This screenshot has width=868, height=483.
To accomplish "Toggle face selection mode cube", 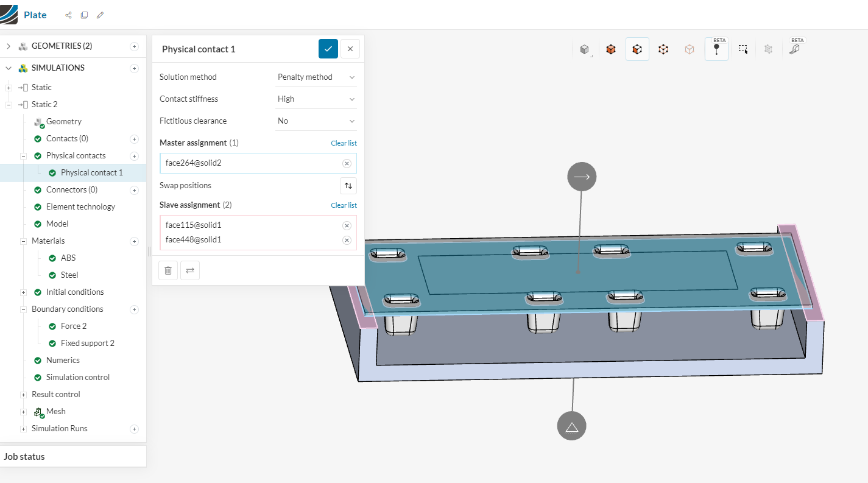I will pos(637,49).
